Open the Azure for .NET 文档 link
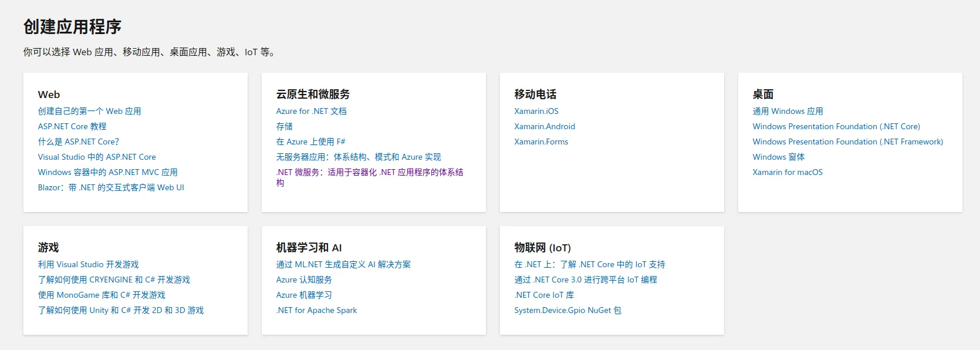The width and height of the screenshot is (980, 350). click(x=312, y=111)
